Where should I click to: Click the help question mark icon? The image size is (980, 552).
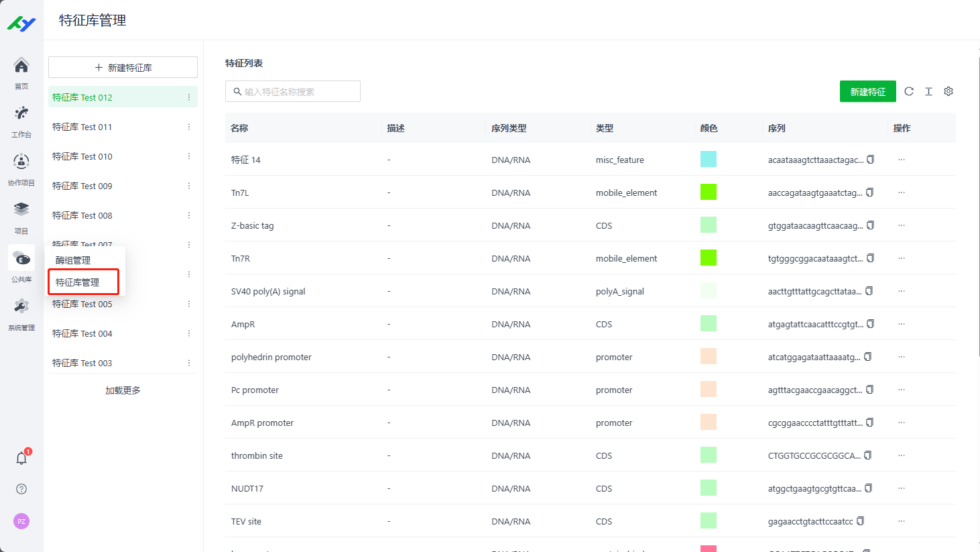(x=21, y=489)
